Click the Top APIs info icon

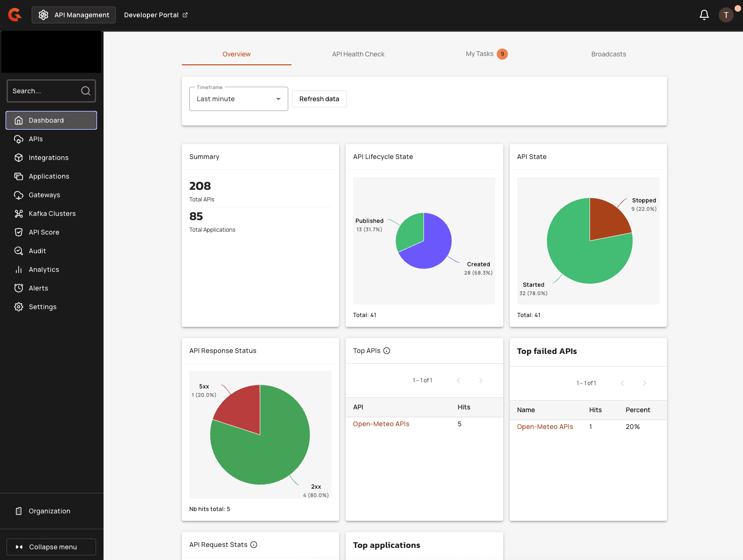tap(387, 351)
